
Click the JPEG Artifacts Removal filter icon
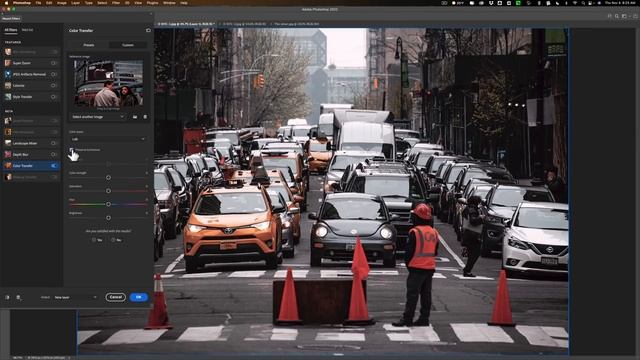pyautogui.click(x=8, y=74)
